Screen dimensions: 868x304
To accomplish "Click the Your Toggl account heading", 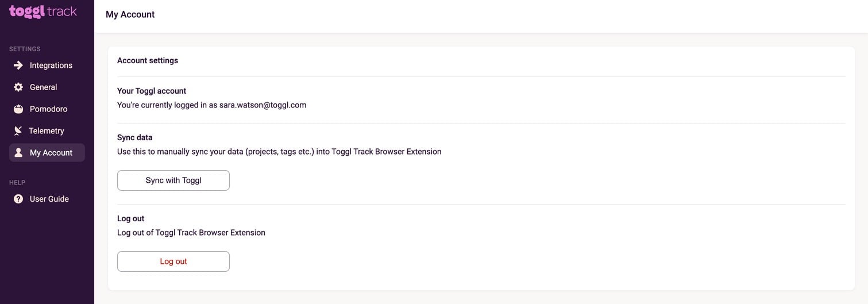I will pos(152,91).
